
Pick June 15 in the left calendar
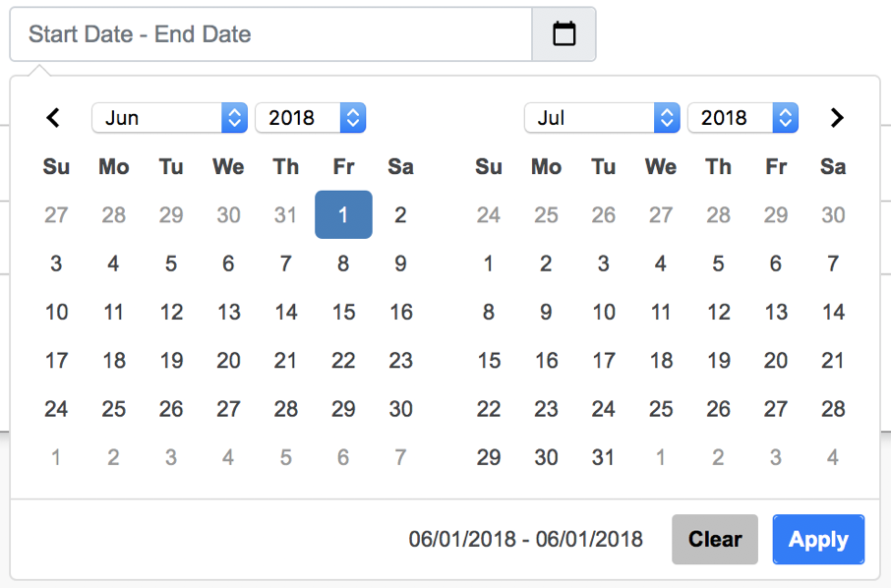point(343,312)
